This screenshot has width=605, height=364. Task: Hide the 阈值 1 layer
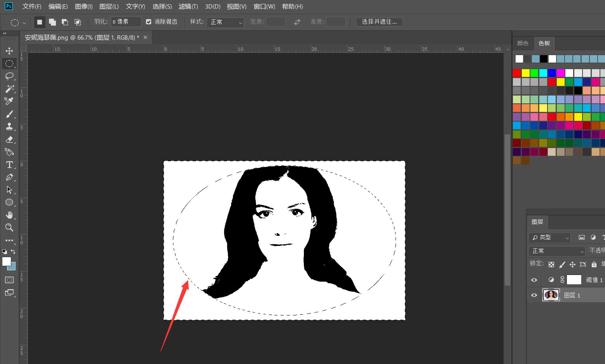coord(534,280)
